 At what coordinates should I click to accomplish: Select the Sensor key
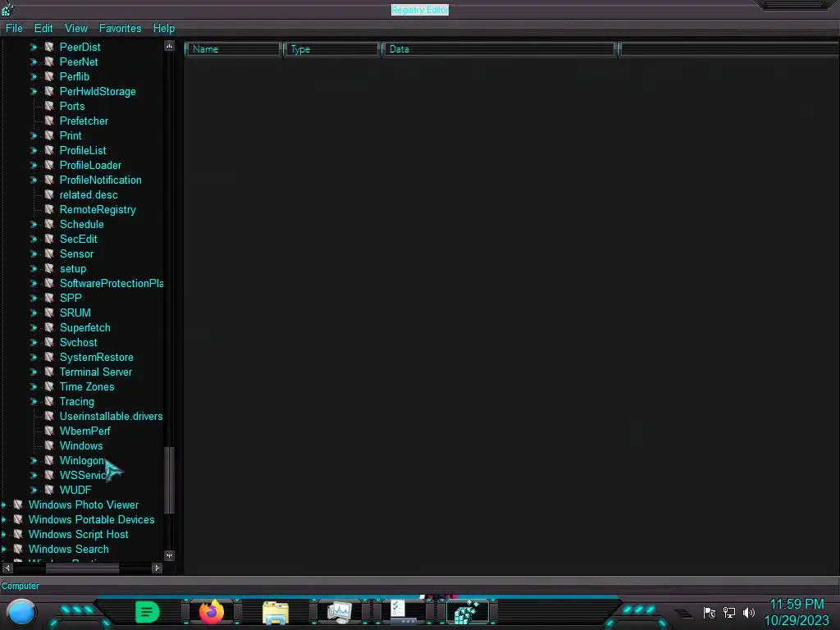coord(76,254)
